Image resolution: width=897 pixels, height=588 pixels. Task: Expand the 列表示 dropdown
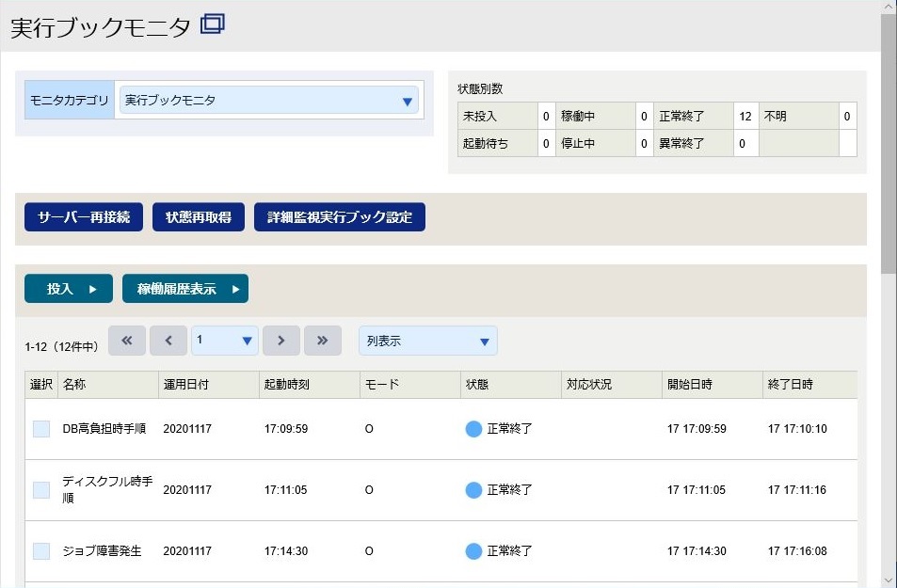point(428,341)
